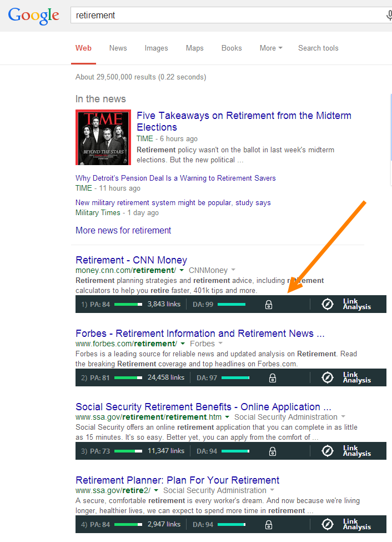Click TIME - 11 hours ago source text
The height and width of the screenshot is (542, 392).
click(x=108, y=188)
